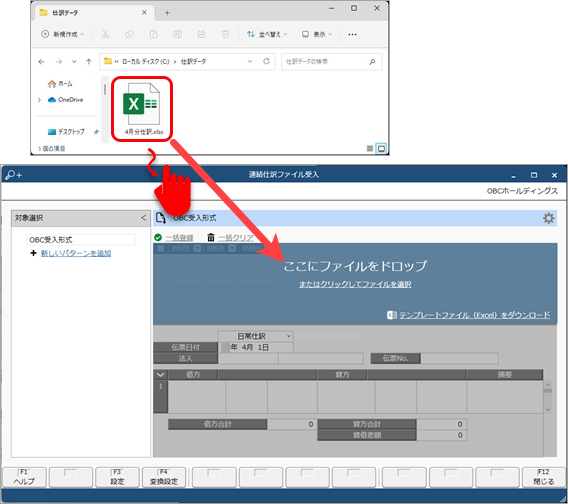
Task: Click the cut scissors icon in Explorer toolbar
Action: point(105,34)
